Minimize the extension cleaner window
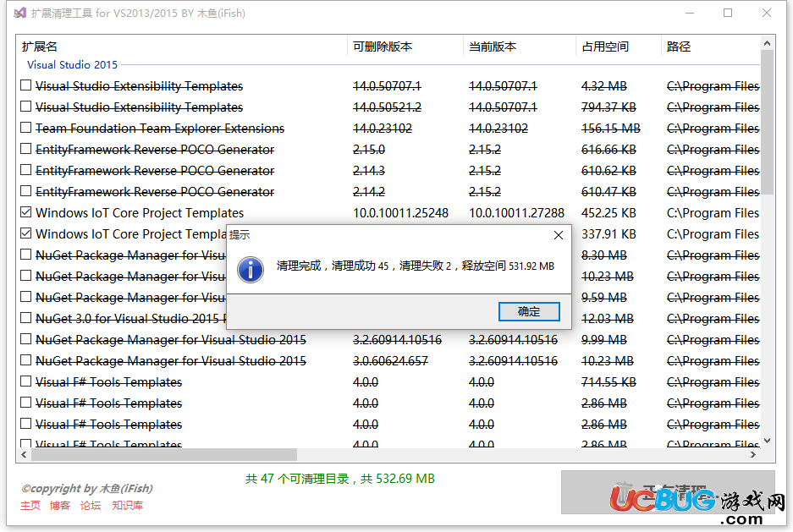 [690, 14]
